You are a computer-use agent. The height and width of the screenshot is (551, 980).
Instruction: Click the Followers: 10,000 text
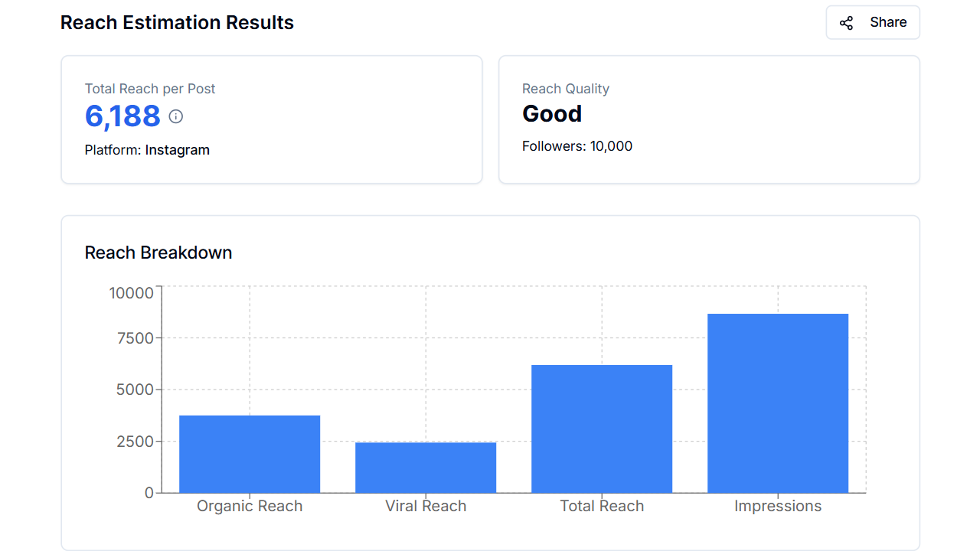click(577, 146)
